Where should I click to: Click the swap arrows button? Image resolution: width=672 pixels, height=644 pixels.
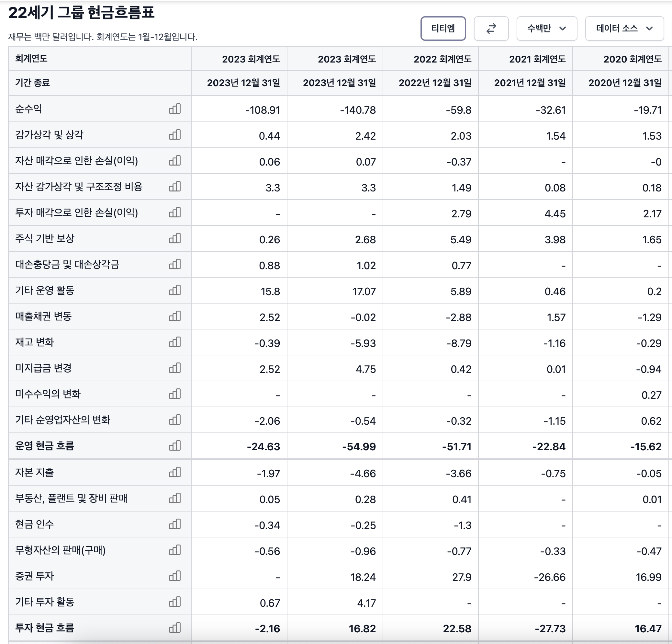pyautogui.click(x=491, y=29)
